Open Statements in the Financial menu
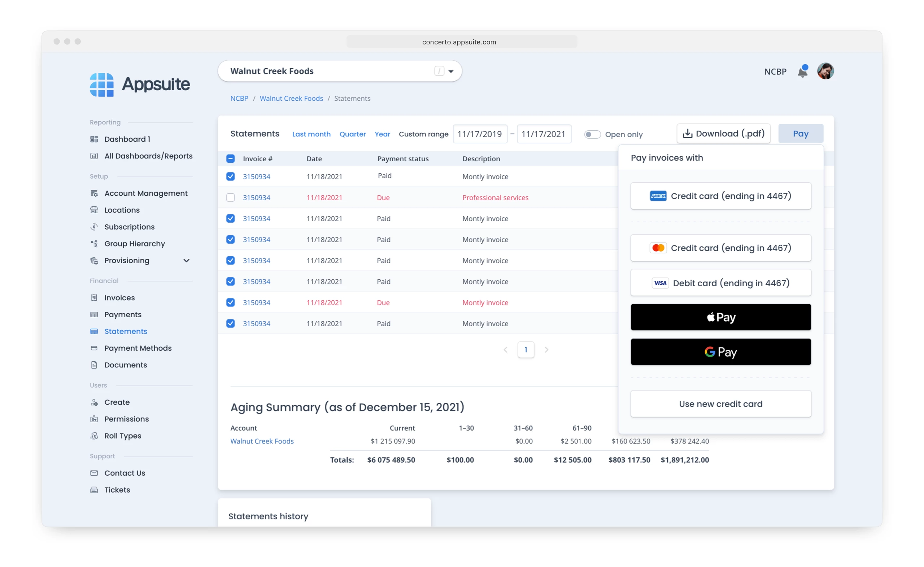The width and height of the screenshot is (924, 567). coord(126,331)
